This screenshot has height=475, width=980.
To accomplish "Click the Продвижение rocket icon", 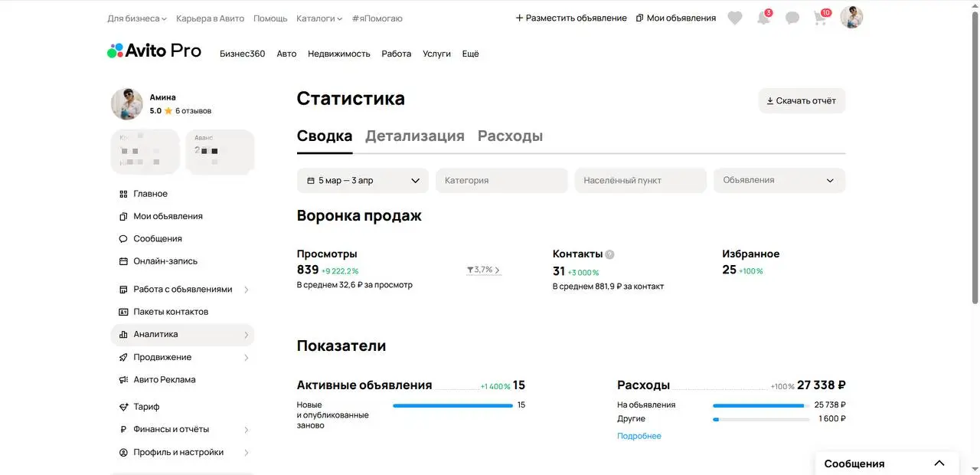I will pyautogui.click(x=123, y=358).
